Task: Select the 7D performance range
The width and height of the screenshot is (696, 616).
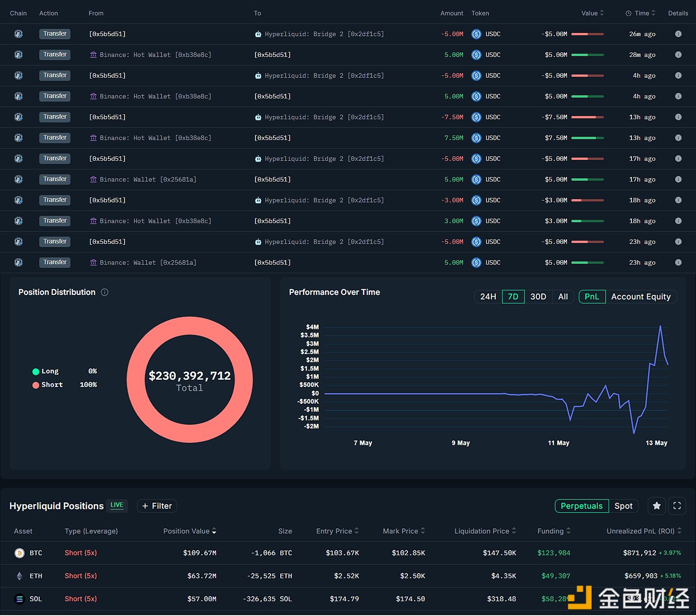Action: pyautogui.click(x=513, y=297)
